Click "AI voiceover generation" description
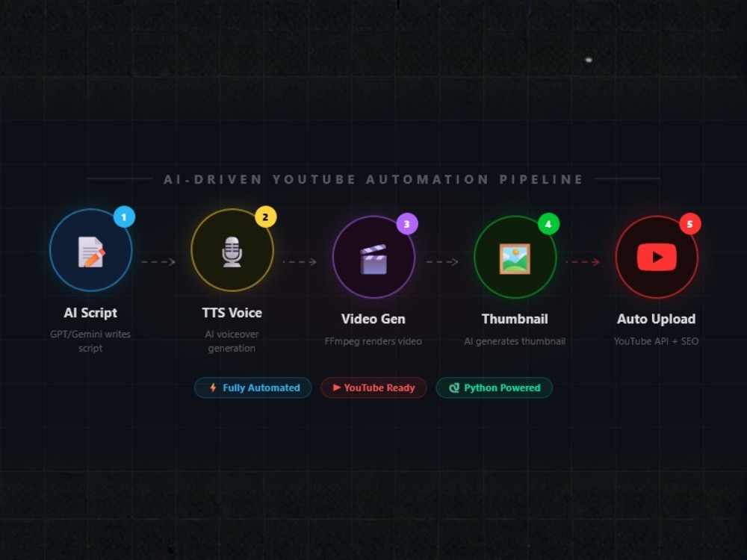Image resolution: width=747 pixels, height=560 pixels. [x=232, y=341]
